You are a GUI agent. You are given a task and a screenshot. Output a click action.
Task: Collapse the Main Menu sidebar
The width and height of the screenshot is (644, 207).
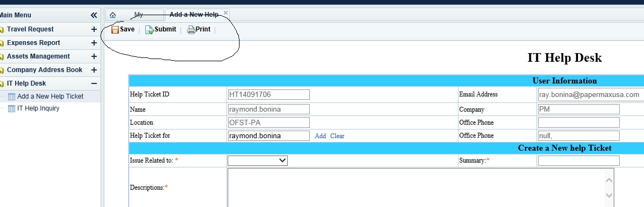94,15
